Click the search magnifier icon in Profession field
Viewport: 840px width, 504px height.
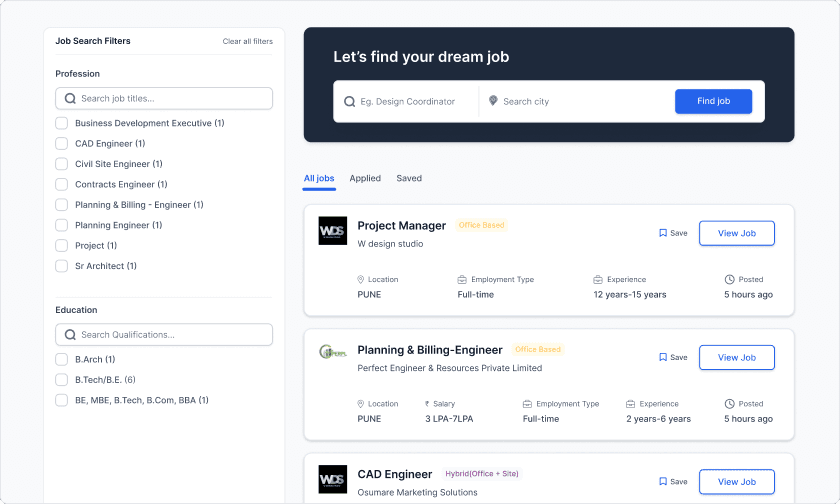(x=70, y=99)
